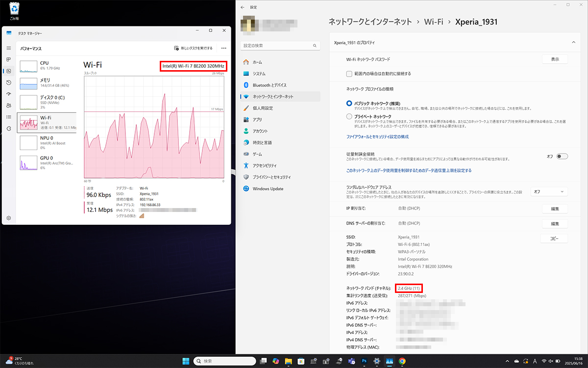
Task: Open プライバシーとセキュリティ settings category
Action: [280, 177]
